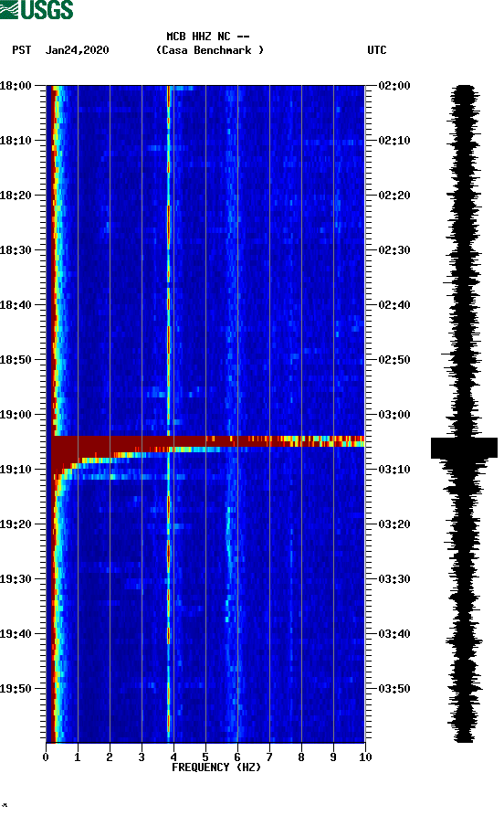Click the PST timezone label
This screenshot has width=504, height=815.
point(22,50)
